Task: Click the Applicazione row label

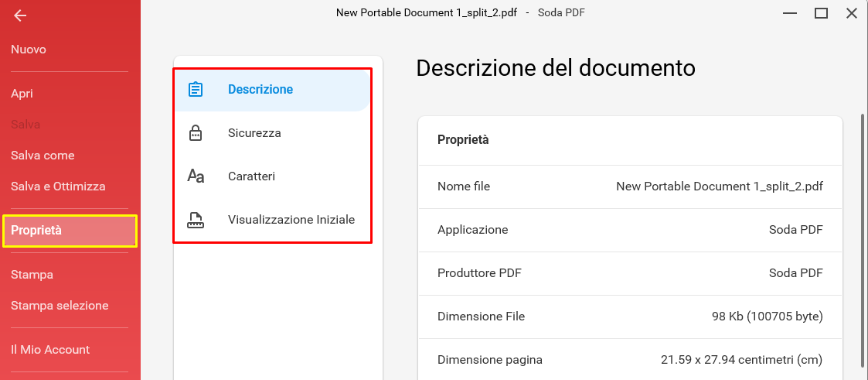Action: tap(473, 230)
